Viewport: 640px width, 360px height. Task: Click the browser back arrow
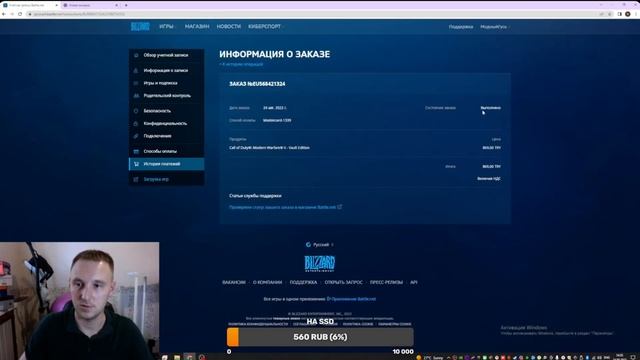(x=4, y=14)
